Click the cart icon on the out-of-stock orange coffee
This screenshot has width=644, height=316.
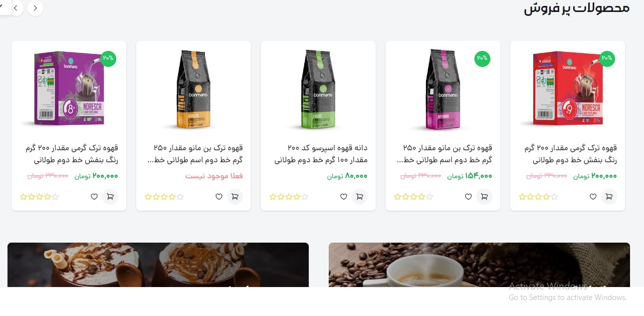coord(234,197)
